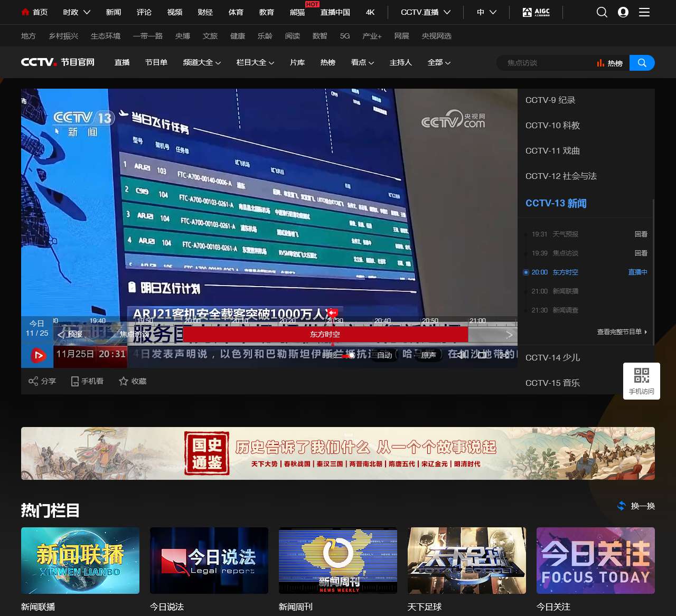Go to the 直播 nav item
This screenshot has width=676, height=616.
pos(122,62)
